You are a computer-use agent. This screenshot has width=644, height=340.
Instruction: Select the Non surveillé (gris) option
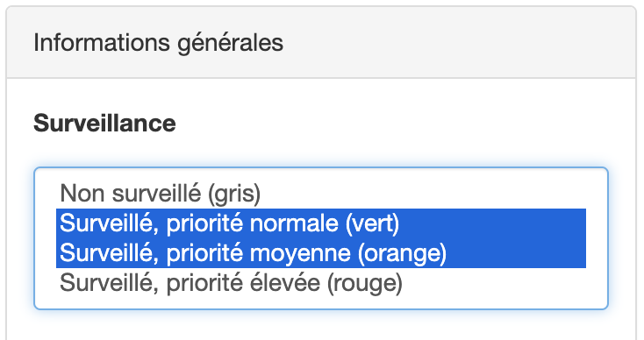click(321, 194)
